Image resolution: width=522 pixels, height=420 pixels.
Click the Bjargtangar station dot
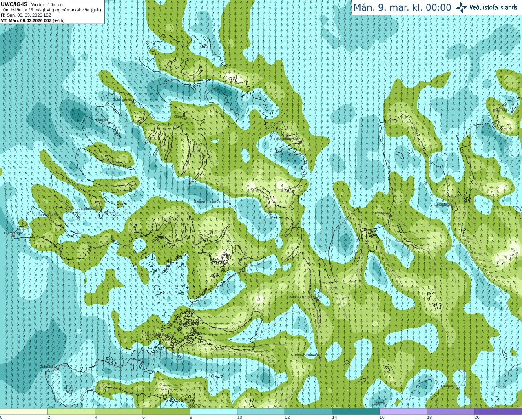(13, 236)
